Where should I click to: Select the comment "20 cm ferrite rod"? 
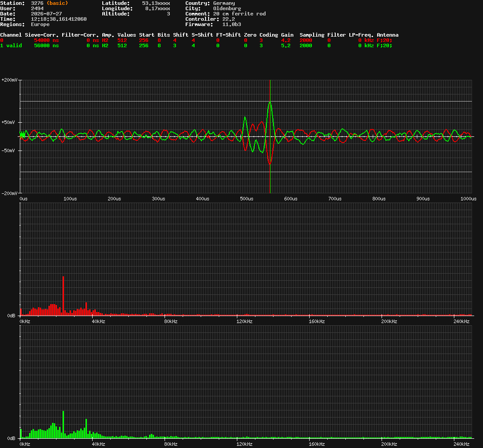[240, 14]
